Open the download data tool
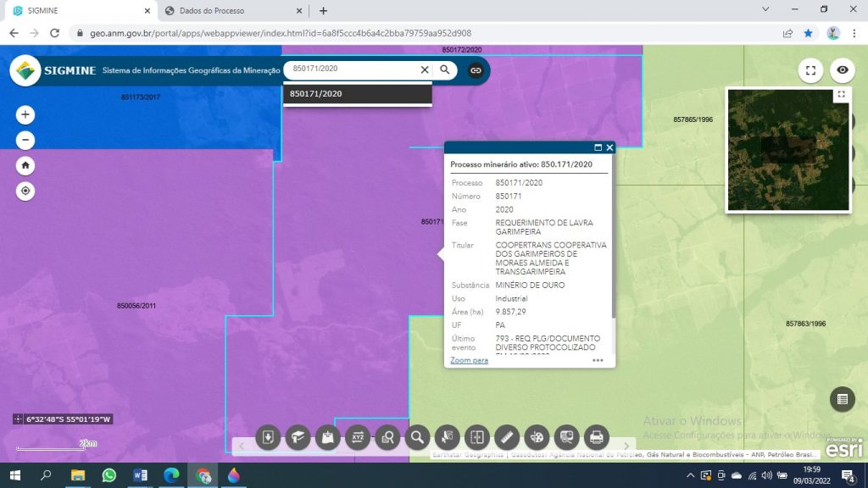 pyautogui.click(x=268, y=437)
